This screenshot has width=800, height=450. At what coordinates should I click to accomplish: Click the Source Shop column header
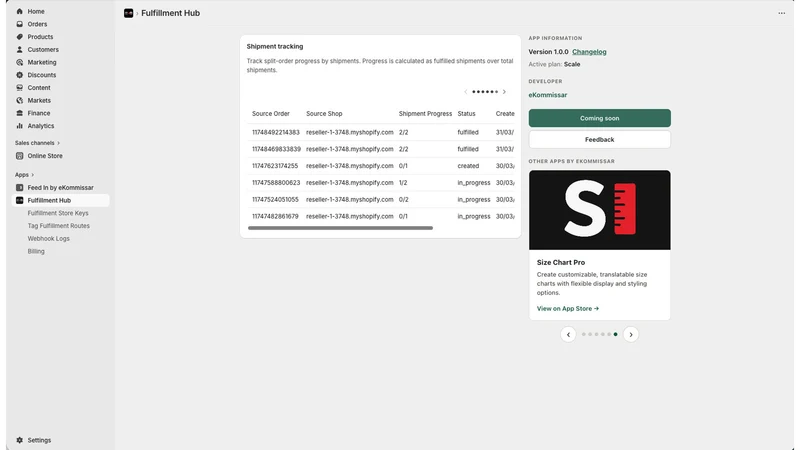pyautogui.click(x=324, y=114)
